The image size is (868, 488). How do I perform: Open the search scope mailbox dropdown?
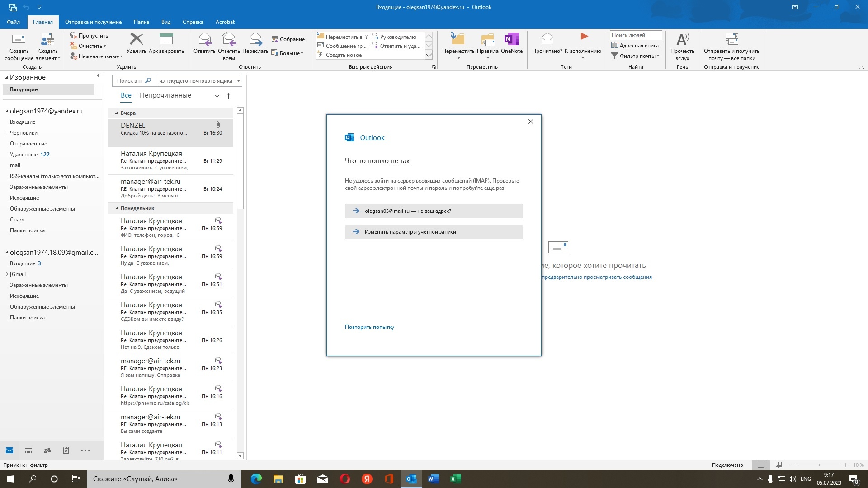[238, 81]
